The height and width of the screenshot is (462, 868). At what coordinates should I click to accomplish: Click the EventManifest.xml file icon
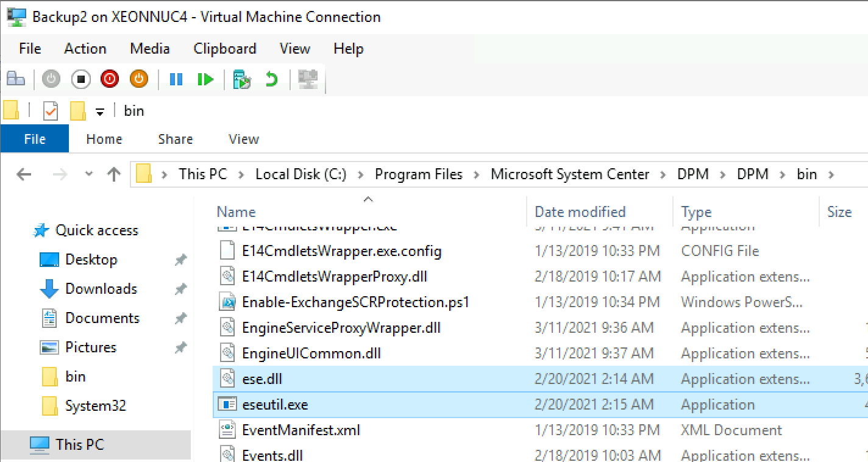click(x=227, y=430)
